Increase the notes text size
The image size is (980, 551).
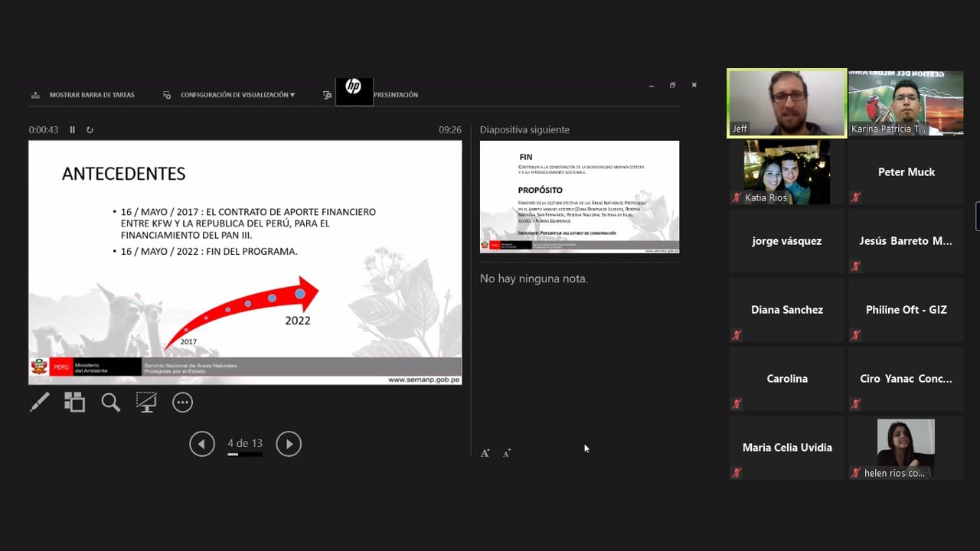(x=485, y=453)
